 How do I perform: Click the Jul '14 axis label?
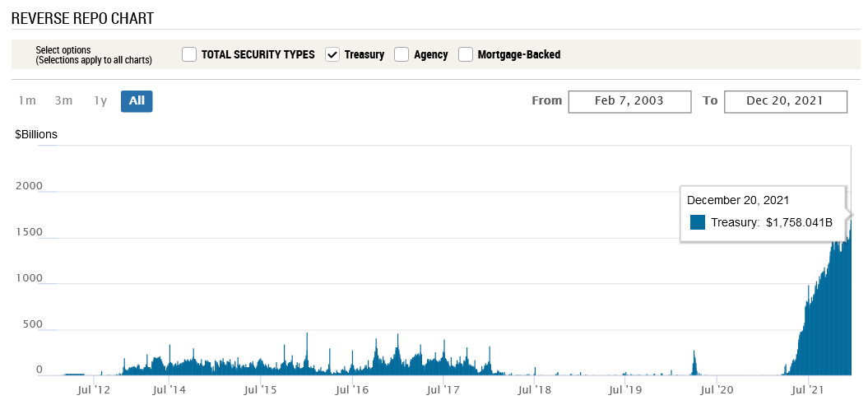(169, 391)
